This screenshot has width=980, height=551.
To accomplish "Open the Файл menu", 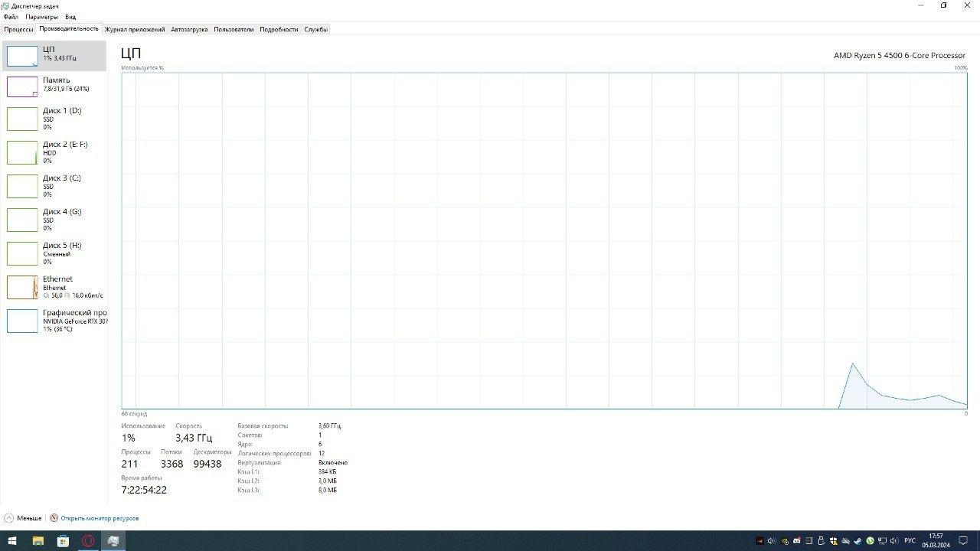I will pyautogui.click(x=10, y=17).
